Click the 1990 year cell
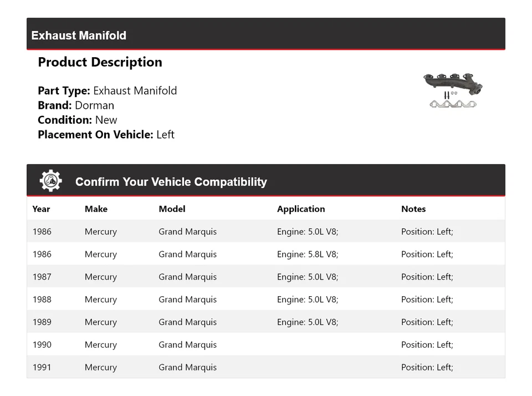532x396 pixels. [42, 344]
